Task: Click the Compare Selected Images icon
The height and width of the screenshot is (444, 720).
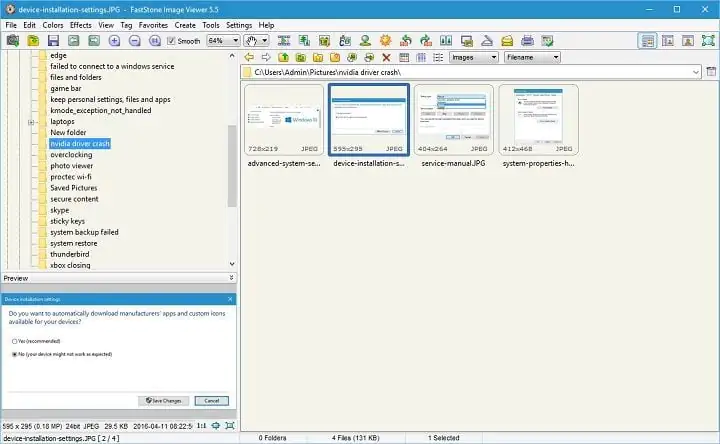Action: pos(446,41)
